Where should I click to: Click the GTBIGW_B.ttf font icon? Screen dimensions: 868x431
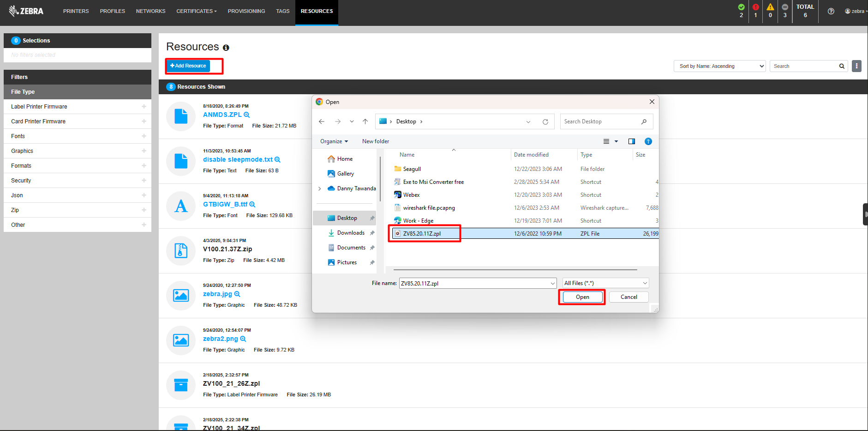coord(181,206)
